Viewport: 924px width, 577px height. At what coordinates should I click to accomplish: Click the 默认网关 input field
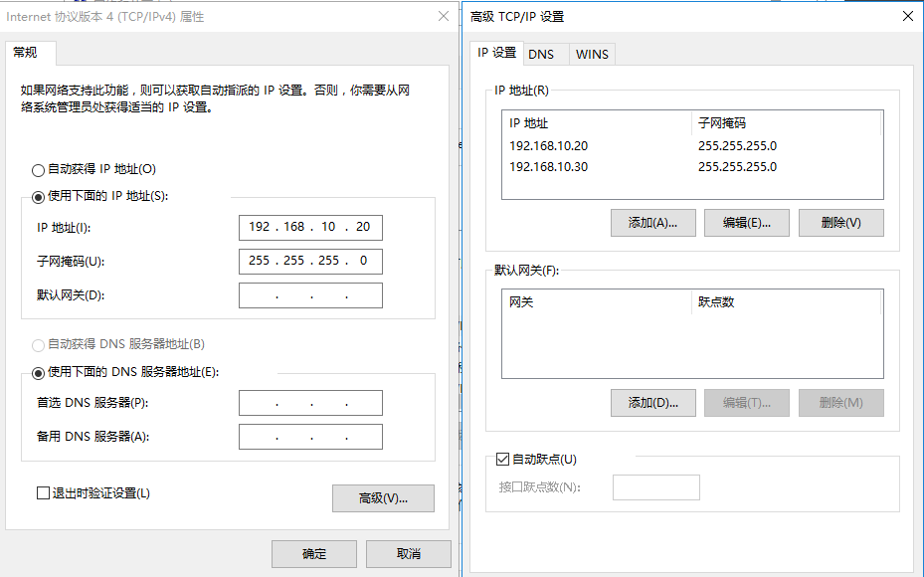[x=310, y=294]
